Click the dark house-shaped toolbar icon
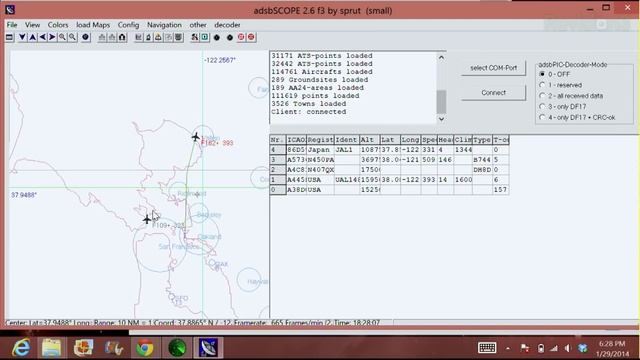The height and width of the screenshot is (360, 640). [x=122, y=37]
